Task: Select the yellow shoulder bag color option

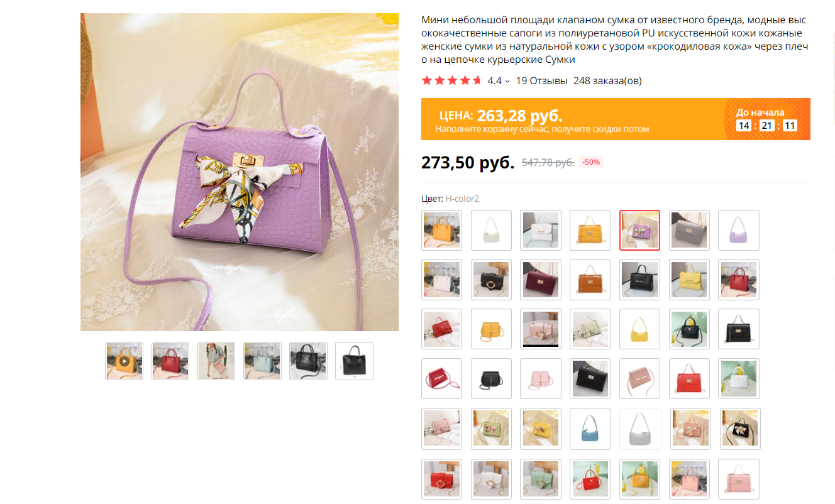Action: (x=640, y=329)
